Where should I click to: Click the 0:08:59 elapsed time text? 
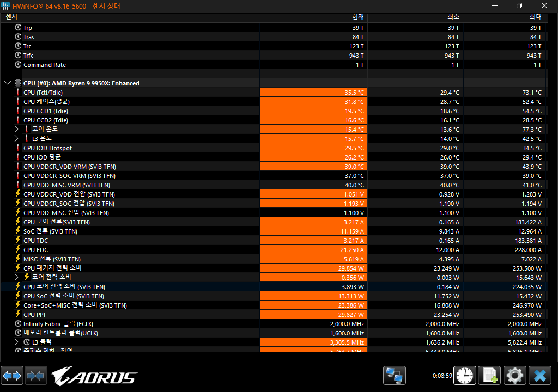[442, 376]
